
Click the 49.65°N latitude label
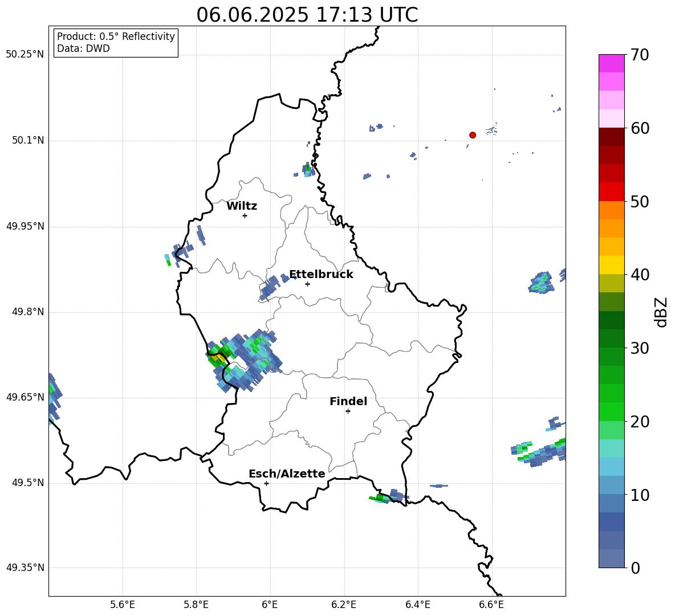(25, 397)
